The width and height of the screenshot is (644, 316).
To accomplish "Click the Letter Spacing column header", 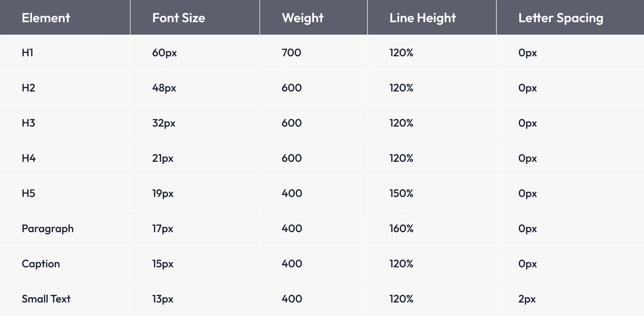I will (561, 18).
